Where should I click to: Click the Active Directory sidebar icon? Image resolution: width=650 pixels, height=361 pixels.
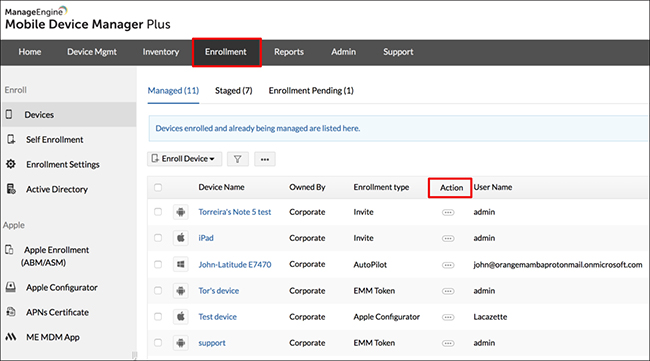[x=11, y=189]
